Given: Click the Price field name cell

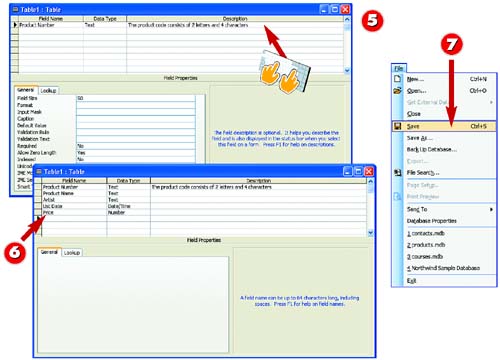Looking at the screenshot, I should [74, 212].
